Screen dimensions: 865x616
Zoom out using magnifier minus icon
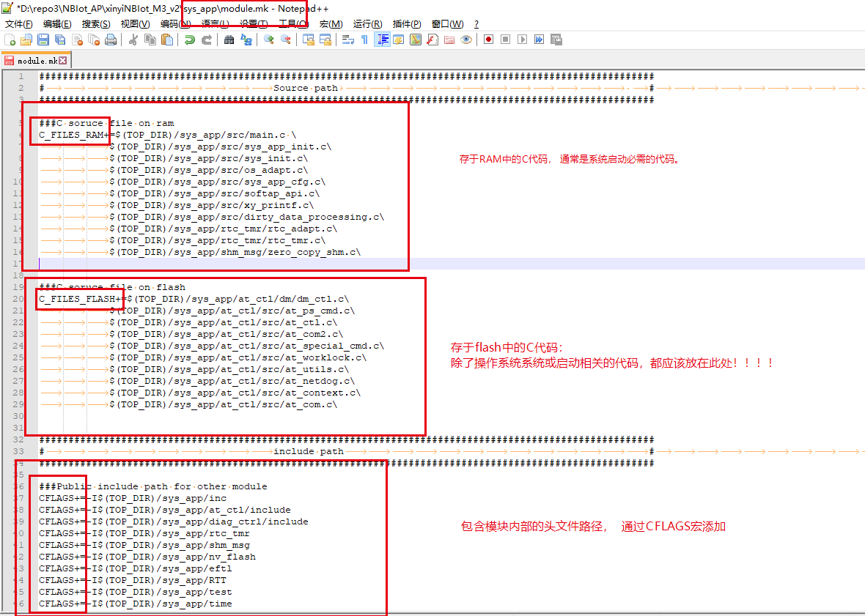click(286, 40)
